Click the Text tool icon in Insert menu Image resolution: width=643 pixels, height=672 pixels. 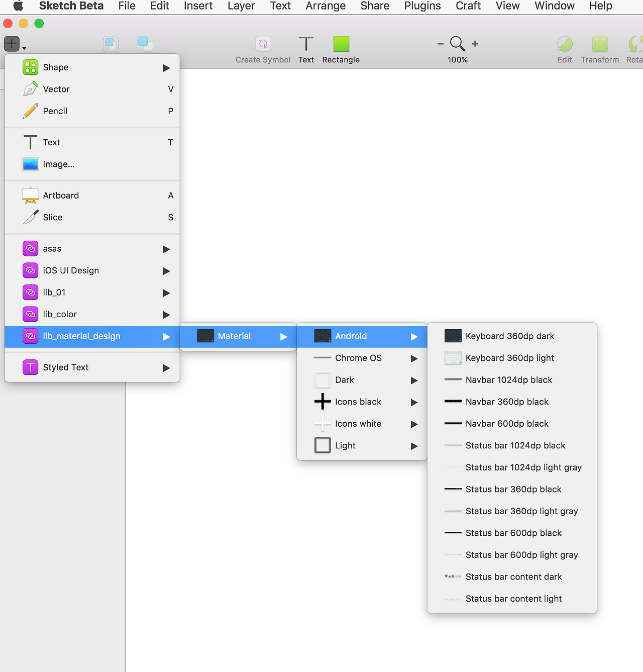coord(31,142)
